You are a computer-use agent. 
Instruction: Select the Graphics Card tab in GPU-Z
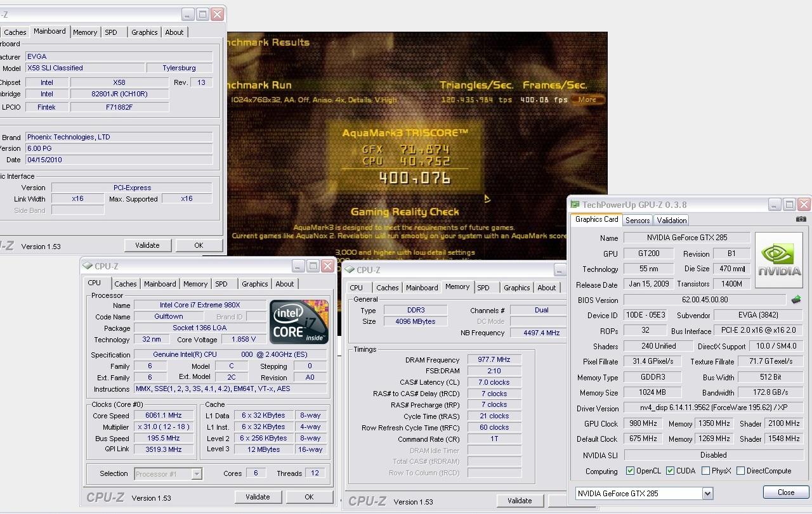(596, 219)
